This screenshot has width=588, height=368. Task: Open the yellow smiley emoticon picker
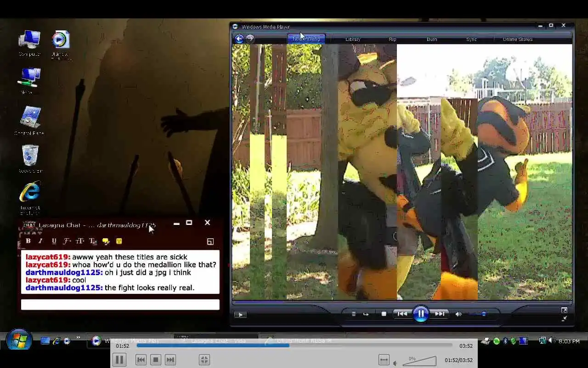(119, 241)
